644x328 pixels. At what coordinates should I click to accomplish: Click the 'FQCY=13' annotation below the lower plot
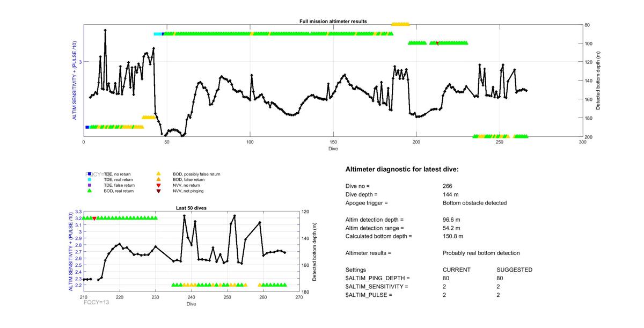96,303
